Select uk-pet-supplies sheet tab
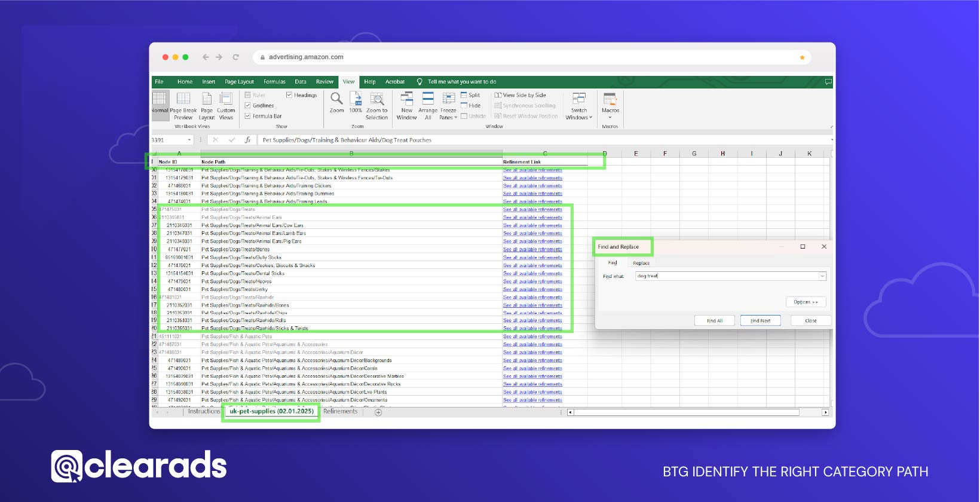 coord(271,412)
